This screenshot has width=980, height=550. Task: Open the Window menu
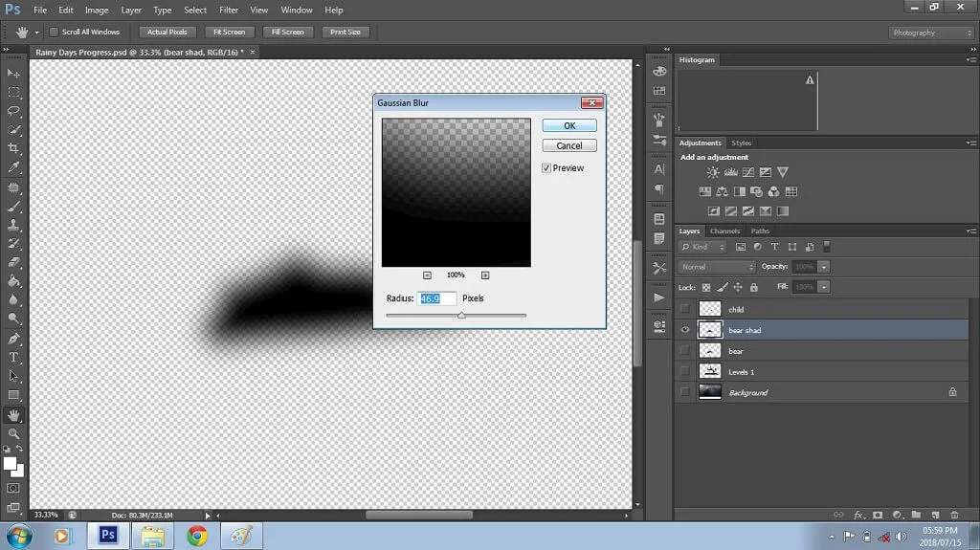coord(297,10)
